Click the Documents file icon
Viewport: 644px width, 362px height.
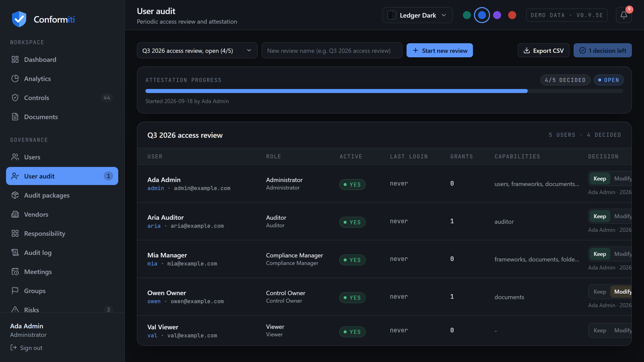point(15,117)
